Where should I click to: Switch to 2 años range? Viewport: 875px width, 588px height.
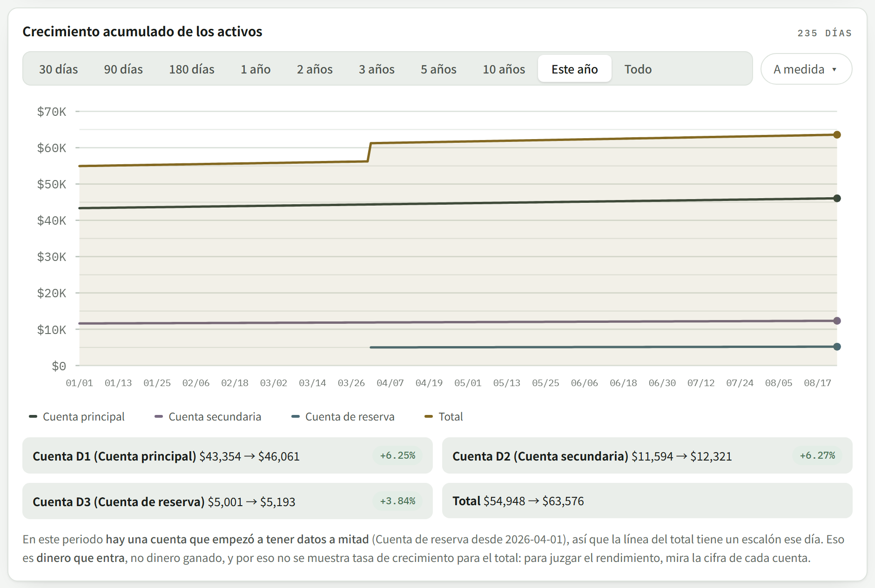click(x=315, y=69)
